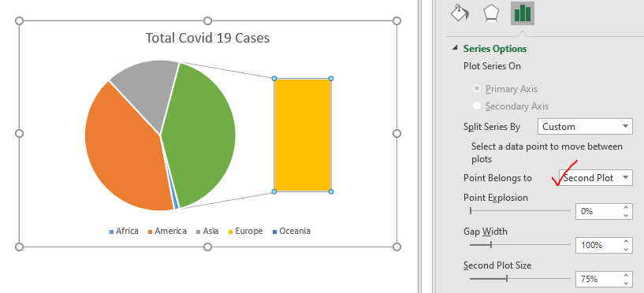Open the Point Belongs to dropdown
This screenshot has width=644, height=293.
(596, 178)
